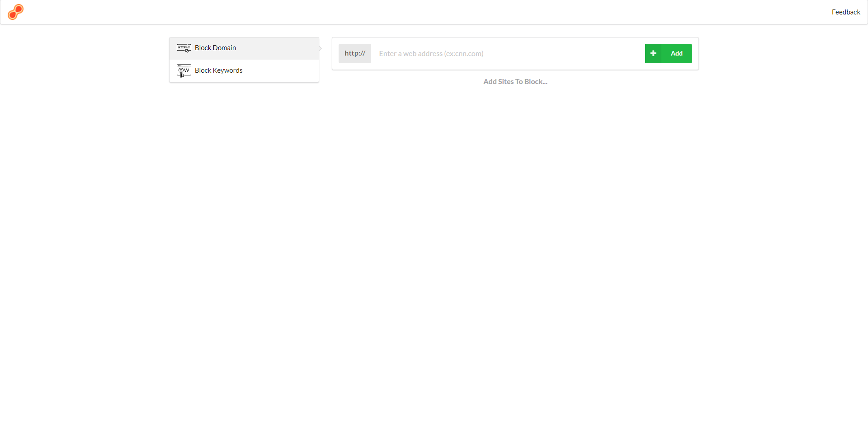Click the green Add button
This screenshot has height=435, width=868.
pyautogui.click(x=669, y=54)
